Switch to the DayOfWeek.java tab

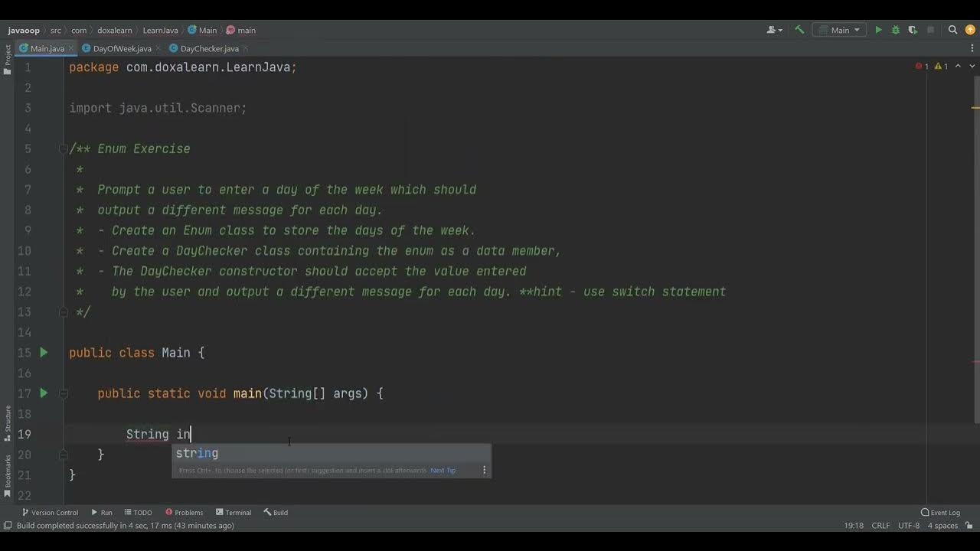coord(122,48)
